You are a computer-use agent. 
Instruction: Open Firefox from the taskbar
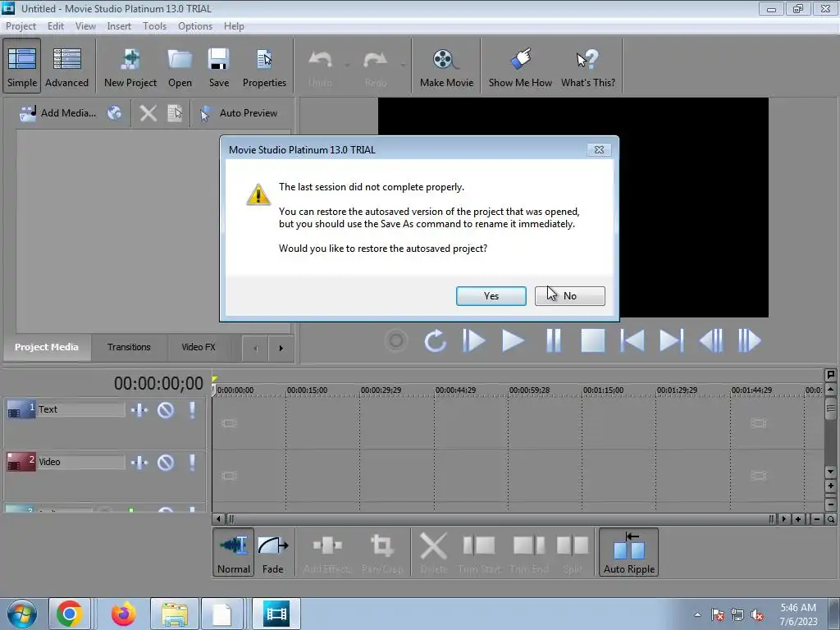click(123, 614)
